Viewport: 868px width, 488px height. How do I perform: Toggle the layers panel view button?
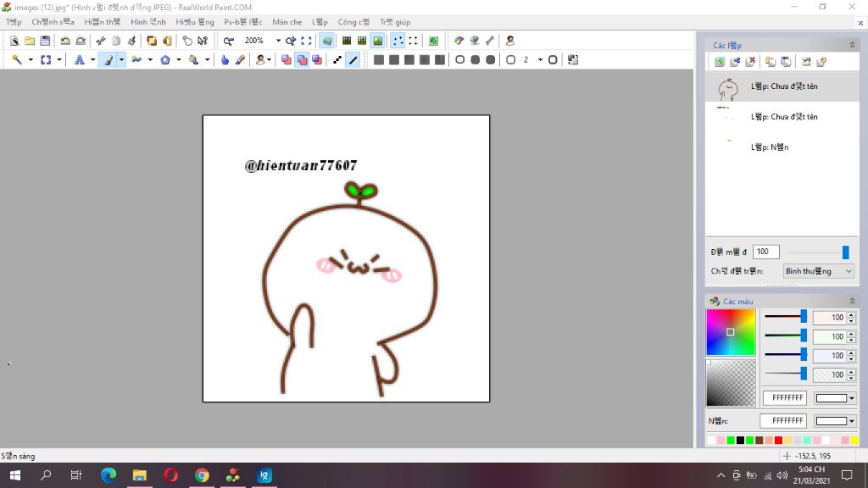[327, 41]
